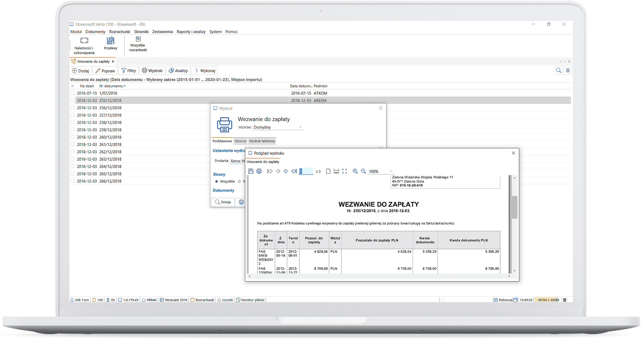
Task: Open the Wzorzec Domyślny dropdown
Action: coord(278,127)
